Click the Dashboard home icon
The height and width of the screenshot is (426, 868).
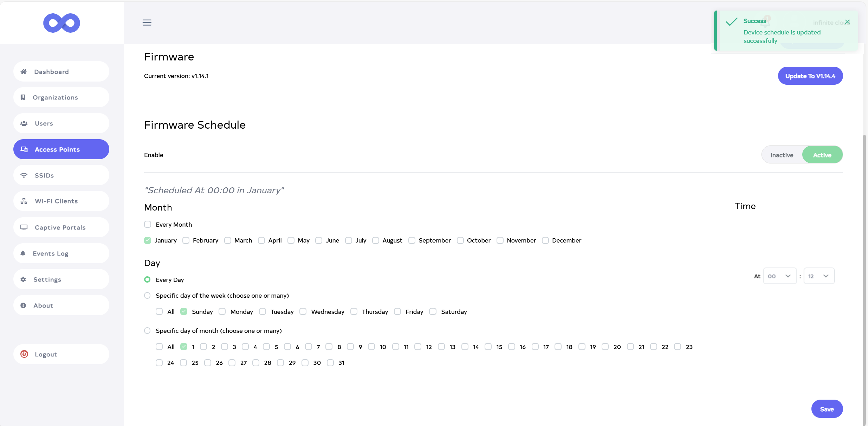click(x=24, y=72)
